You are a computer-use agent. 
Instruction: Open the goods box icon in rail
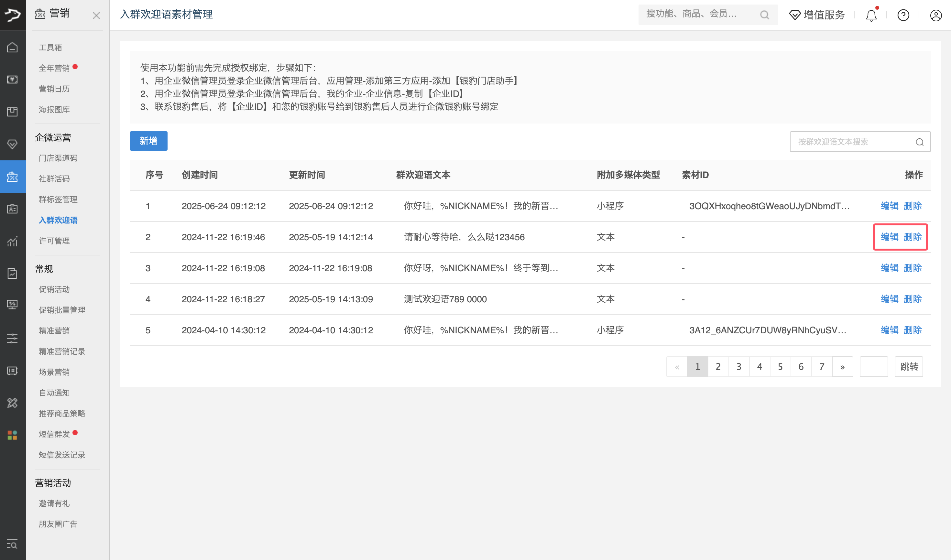tap(13, 112)
